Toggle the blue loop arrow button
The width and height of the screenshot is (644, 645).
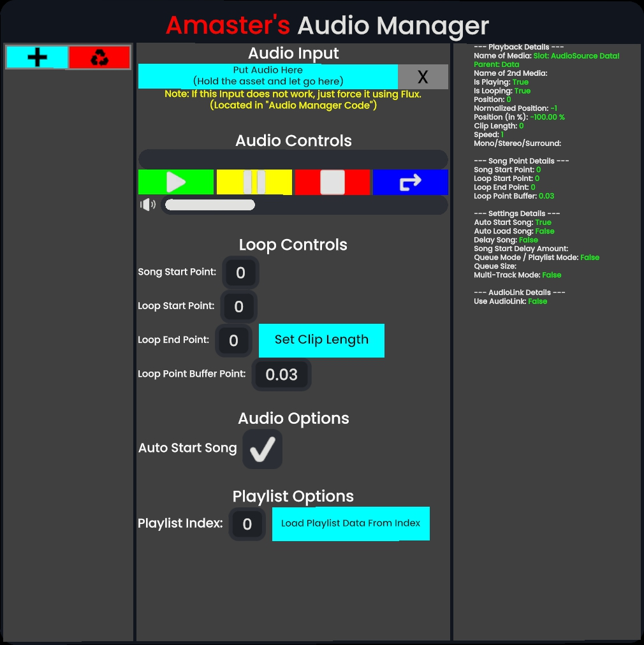pos(410,182)
